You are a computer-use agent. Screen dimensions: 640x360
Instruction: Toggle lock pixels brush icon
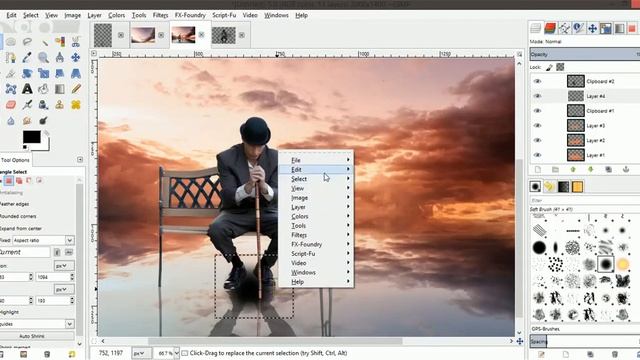(549, 67)
